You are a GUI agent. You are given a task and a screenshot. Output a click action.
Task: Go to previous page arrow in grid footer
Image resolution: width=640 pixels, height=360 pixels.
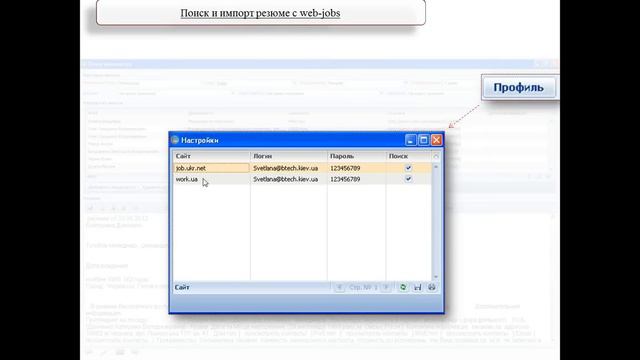(x=339, y=287)
